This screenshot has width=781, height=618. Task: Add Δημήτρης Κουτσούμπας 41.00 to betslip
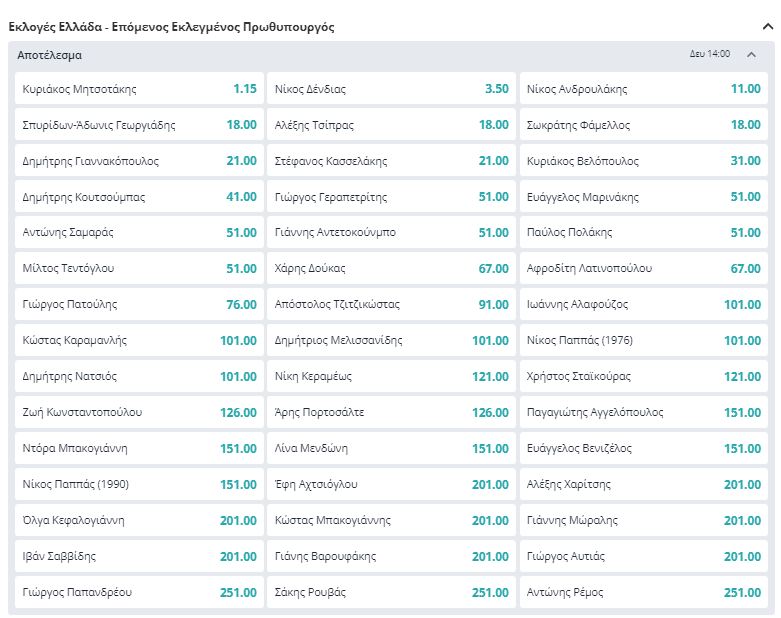pos(139,197)
